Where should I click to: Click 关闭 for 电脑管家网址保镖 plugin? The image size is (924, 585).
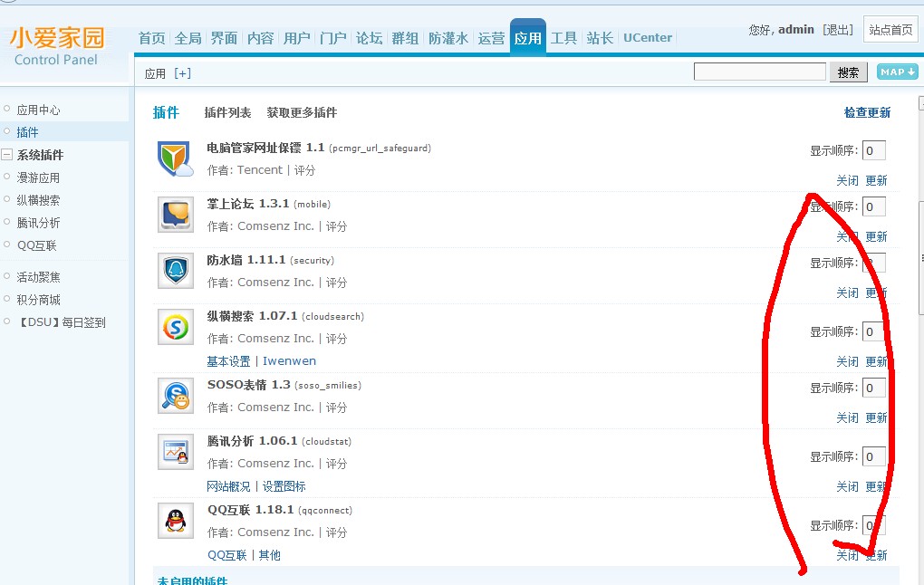coord(847,180)
